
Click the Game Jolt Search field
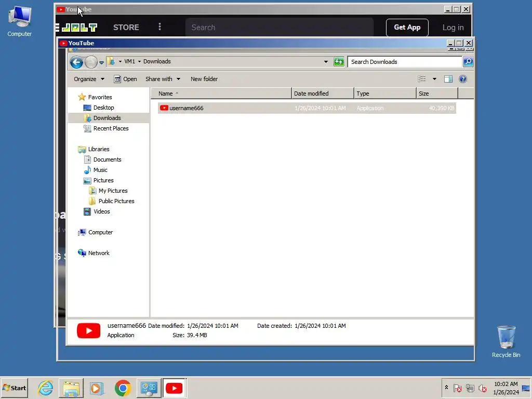[279, 28]
